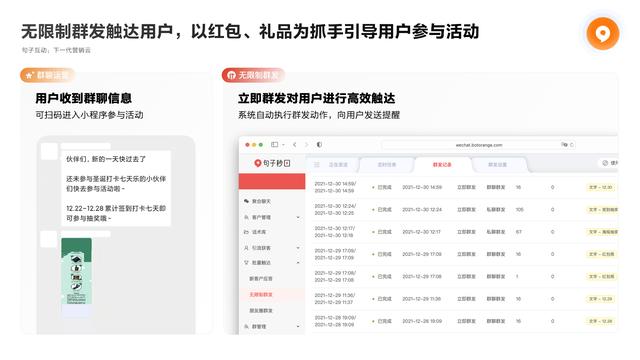Click the chat message starting 伙伴们，新的一天快过去了

[116, 189]
